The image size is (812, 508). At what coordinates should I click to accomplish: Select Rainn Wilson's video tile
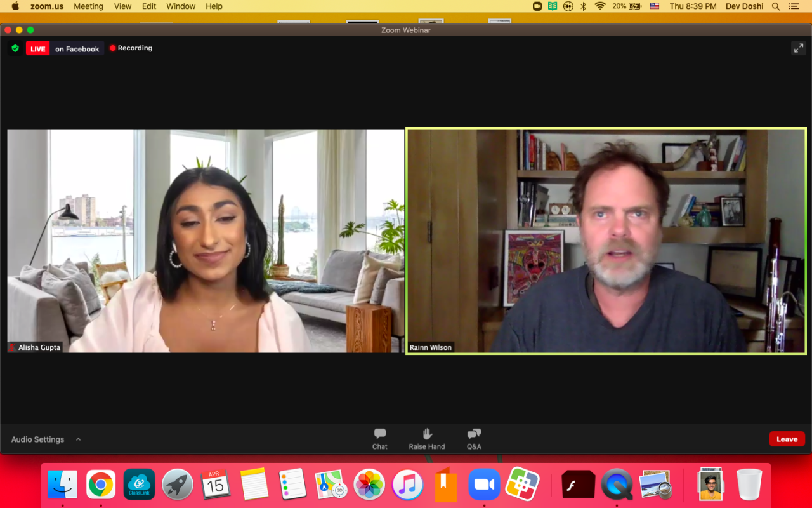[x=606, y=241]
